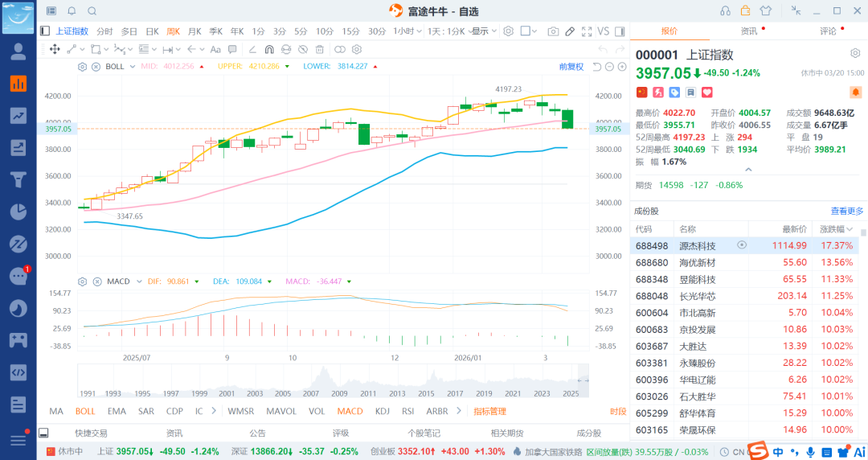Open the orange wallet icon
This screenshot has width=868, height=460.
tap(745, 10)
